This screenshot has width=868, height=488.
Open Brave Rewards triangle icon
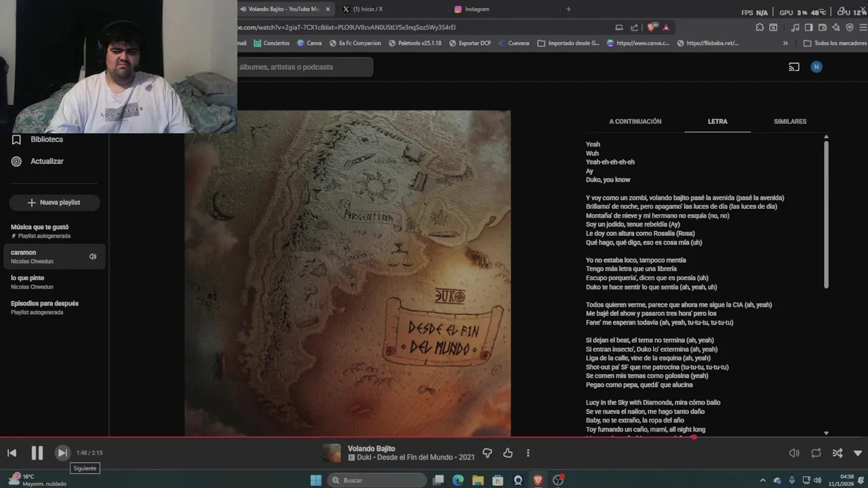pyautogui.click(x=666, y=27)
